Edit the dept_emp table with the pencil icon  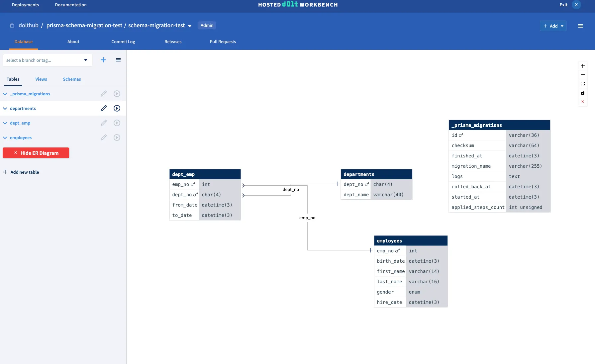click(x=104, y=123)
